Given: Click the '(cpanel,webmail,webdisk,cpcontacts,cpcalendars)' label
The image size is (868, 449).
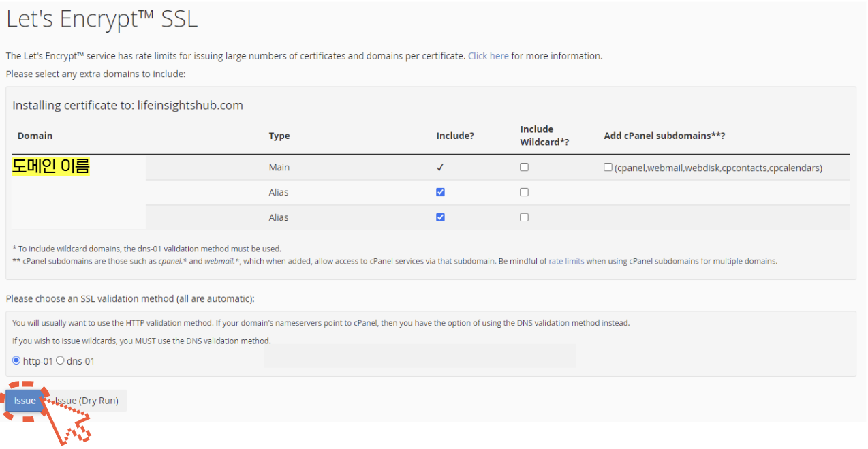Looking at the screenshot, I should (718, 168).
